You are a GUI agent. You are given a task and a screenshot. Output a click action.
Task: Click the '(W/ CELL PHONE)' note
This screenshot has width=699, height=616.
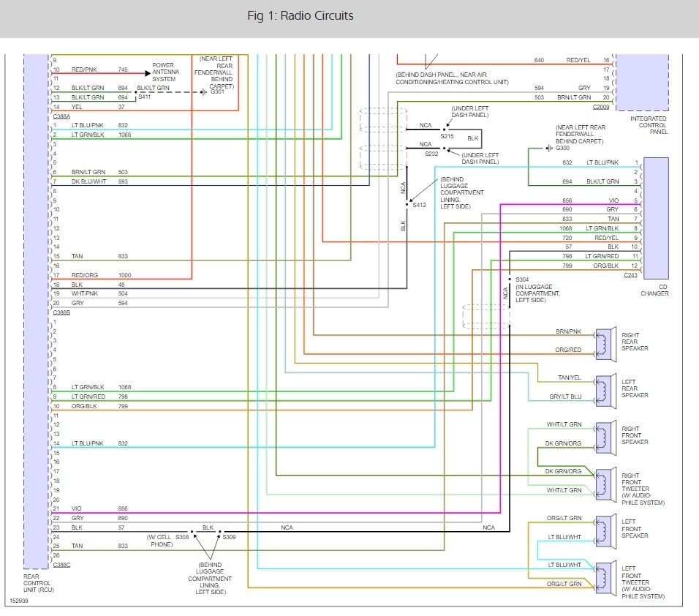(x=159, y=541)
